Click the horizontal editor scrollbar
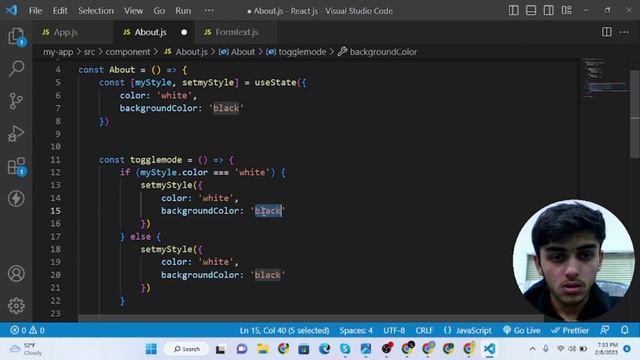 tap(310, 318)
